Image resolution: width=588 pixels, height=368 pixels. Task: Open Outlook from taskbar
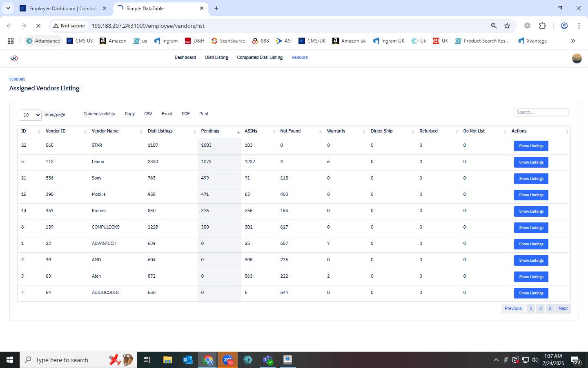tap(188, 360)
